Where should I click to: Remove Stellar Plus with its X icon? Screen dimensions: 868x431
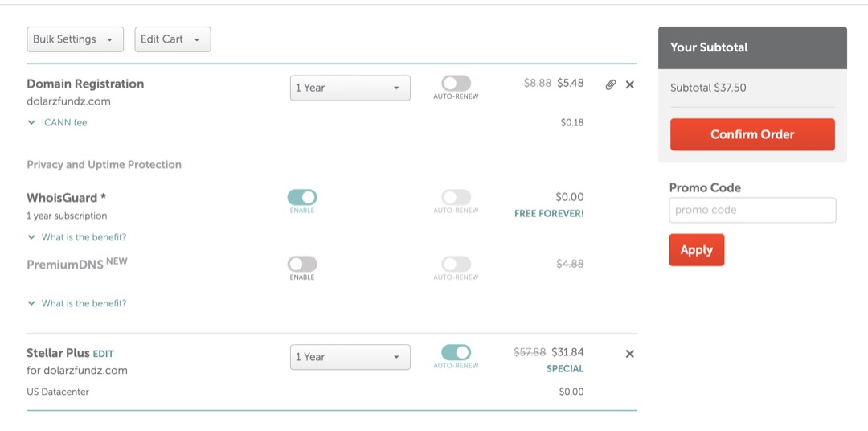[x=629, y=354]
